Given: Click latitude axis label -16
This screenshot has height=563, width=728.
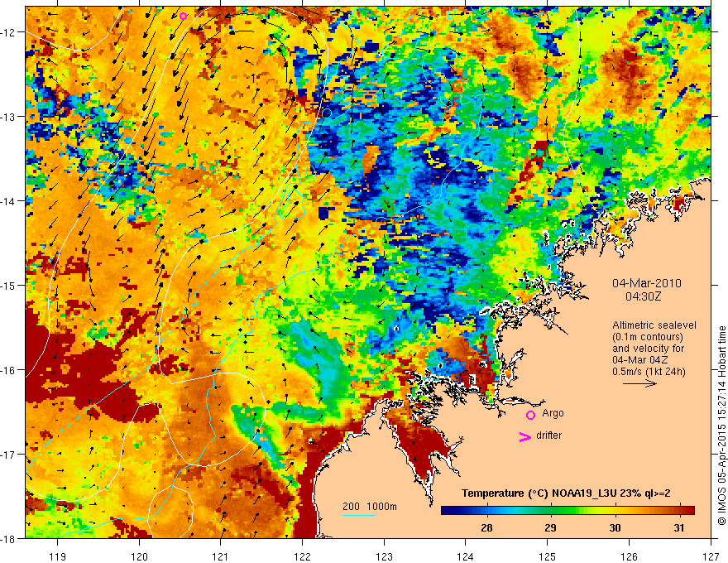Looking at the screenshot, I should coord(9,370).
